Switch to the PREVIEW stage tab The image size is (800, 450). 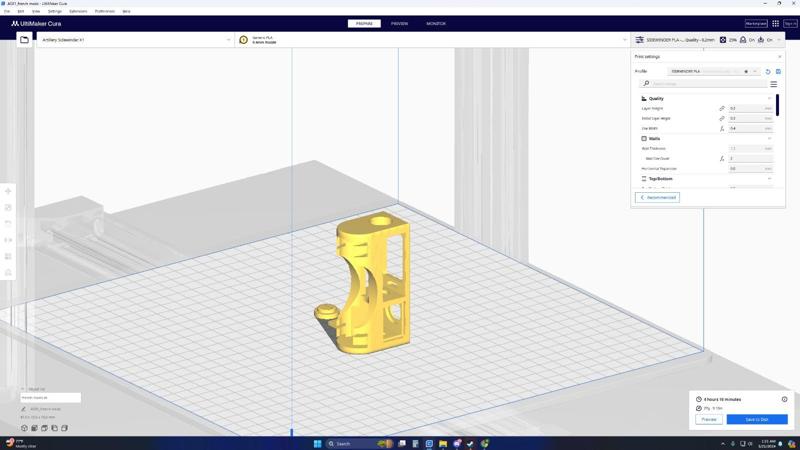(x=399, y=23)
